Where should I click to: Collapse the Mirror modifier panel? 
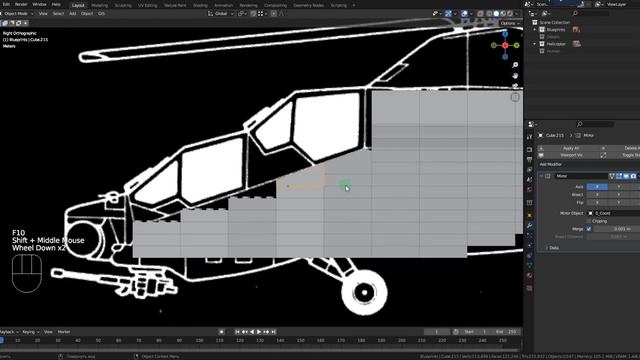pos(541,176)
